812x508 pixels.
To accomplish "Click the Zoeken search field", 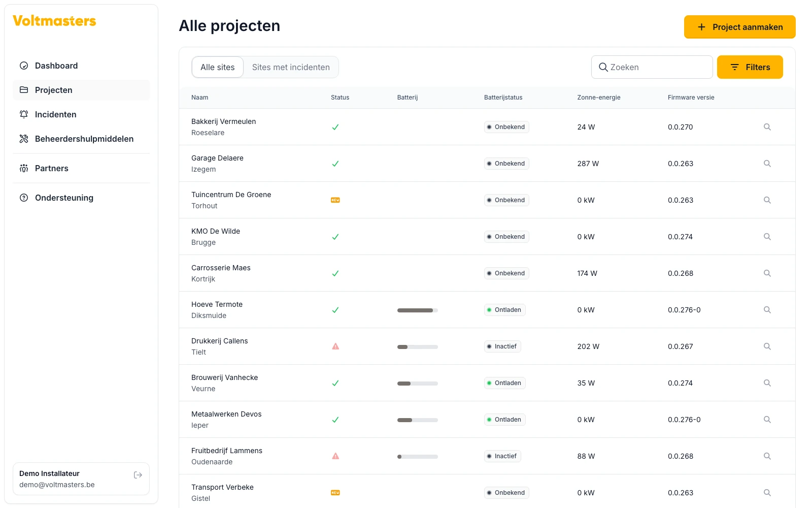I will pyautogui.click(x=652, y=67).
